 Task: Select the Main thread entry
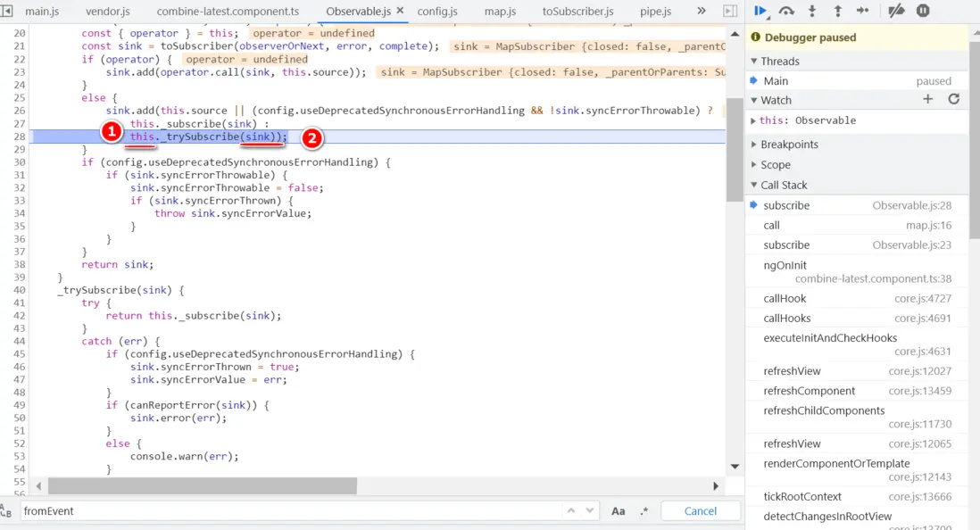point(858,80)
